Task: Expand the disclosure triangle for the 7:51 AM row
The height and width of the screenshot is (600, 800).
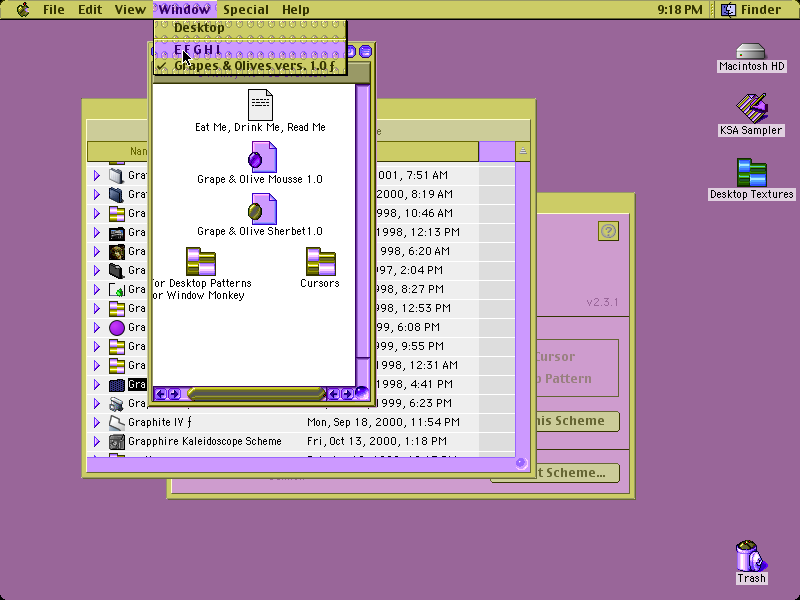Action: pos(97,176)
